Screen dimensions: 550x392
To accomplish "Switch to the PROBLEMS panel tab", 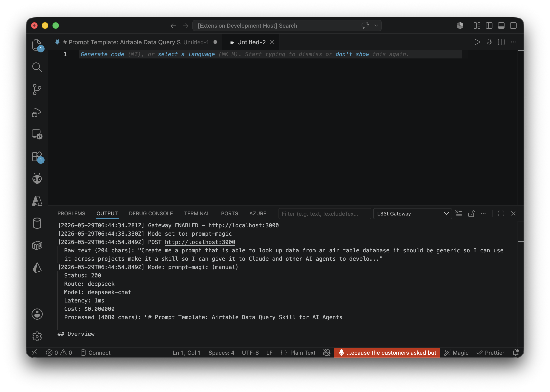I will pos(71,214).
